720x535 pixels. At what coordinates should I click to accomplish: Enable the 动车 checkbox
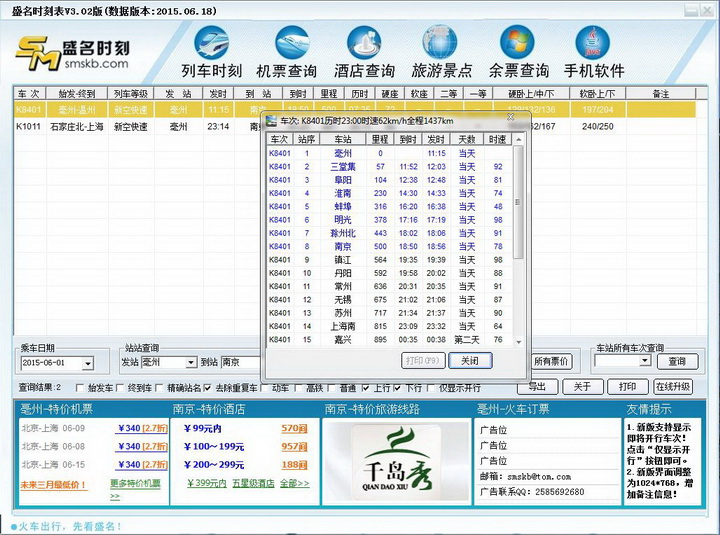tap(264, 388)
